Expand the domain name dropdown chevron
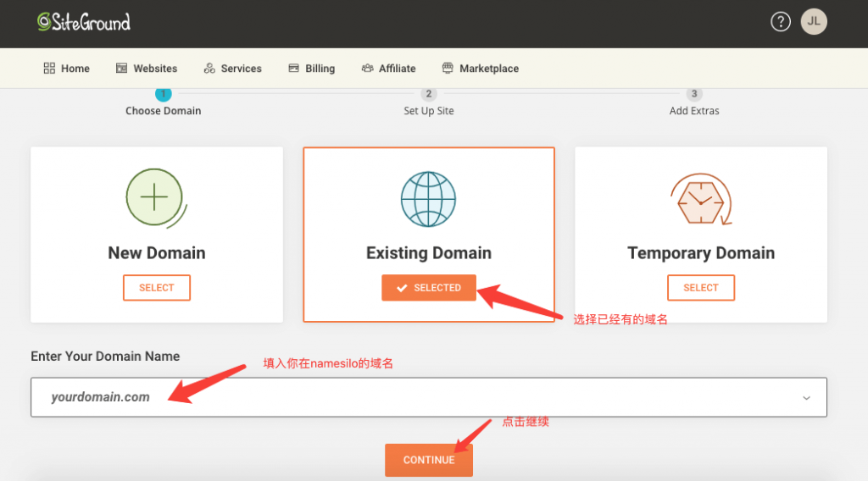The width and height of the screenshot is (868, 481). point(807,397)
